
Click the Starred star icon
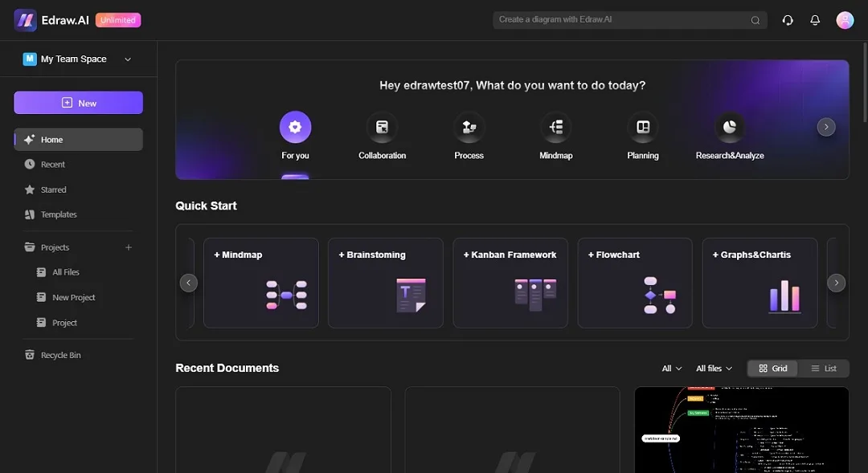30,190
